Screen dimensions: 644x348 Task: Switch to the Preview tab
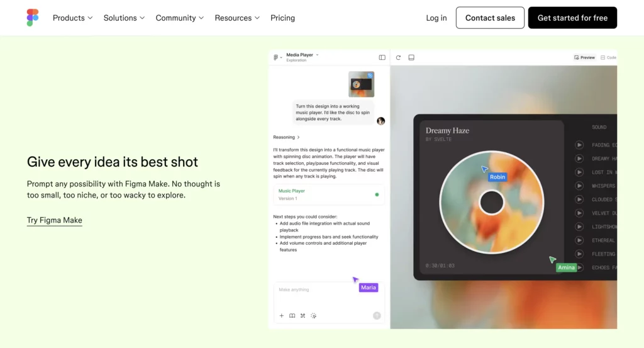click(x=584, y=57)
